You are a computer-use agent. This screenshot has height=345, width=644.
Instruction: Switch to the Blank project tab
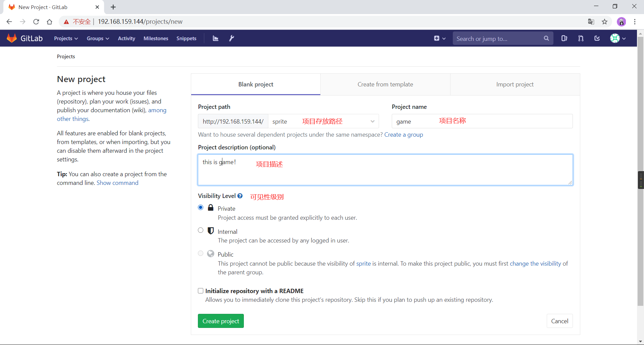256,84
